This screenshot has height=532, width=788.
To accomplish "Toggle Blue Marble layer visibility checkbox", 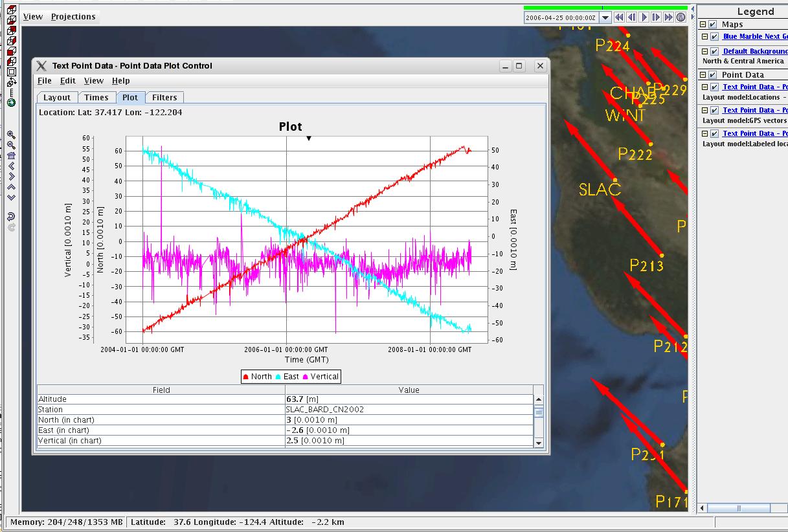I will (714, 37).
